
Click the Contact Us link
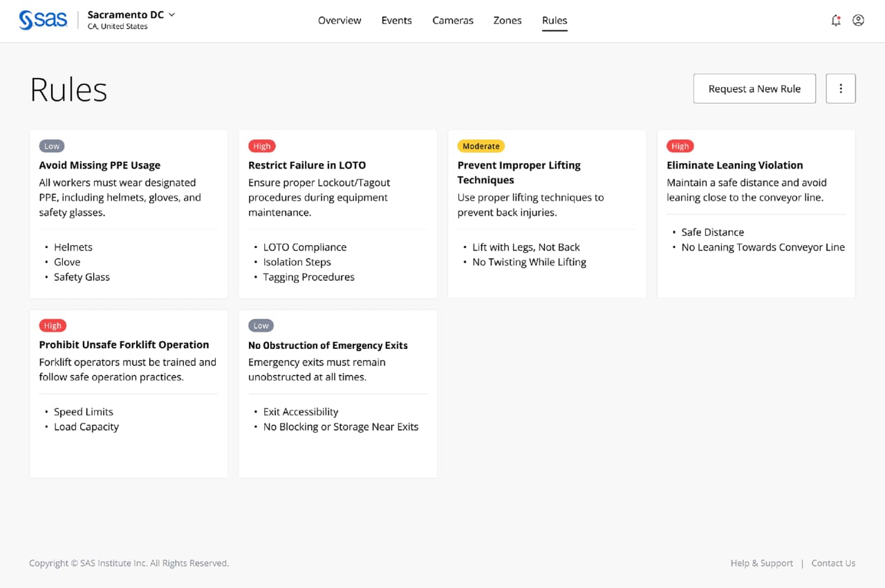click(833, 563)
